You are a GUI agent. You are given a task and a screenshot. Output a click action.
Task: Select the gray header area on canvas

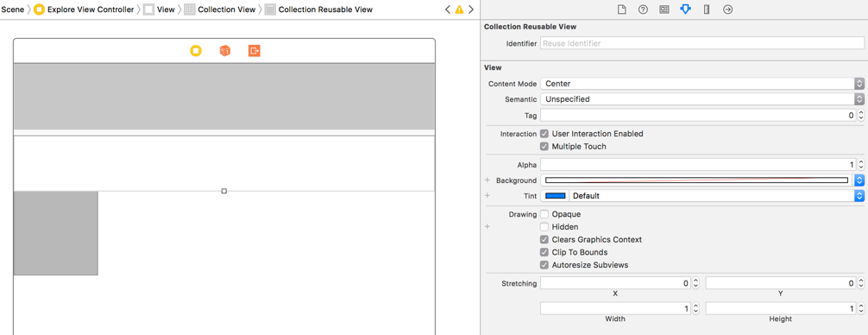pos(224,97)
